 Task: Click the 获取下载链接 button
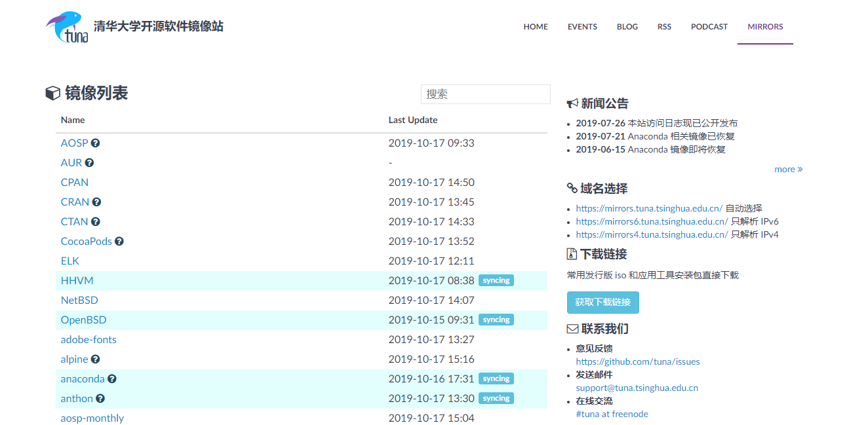click(x=603, y=303)
